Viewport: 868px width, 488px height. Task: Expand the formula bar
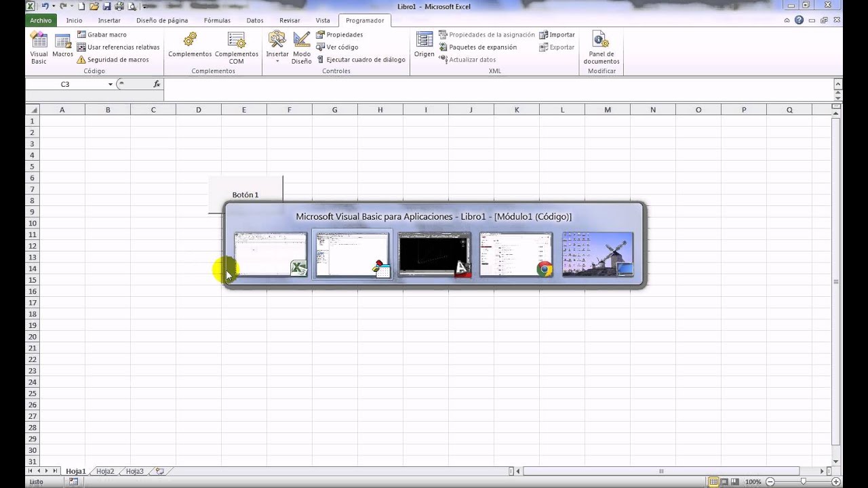[x=837, y=84]
